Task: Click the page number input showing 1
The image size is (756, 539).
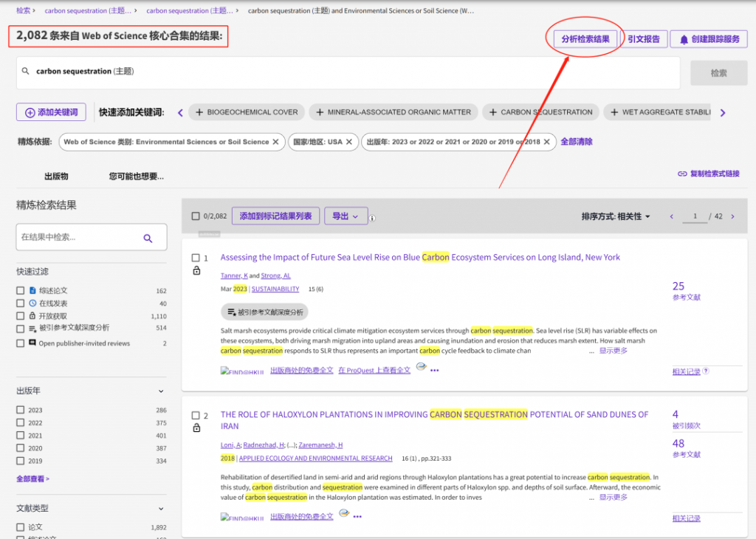Action: [695, 216]
